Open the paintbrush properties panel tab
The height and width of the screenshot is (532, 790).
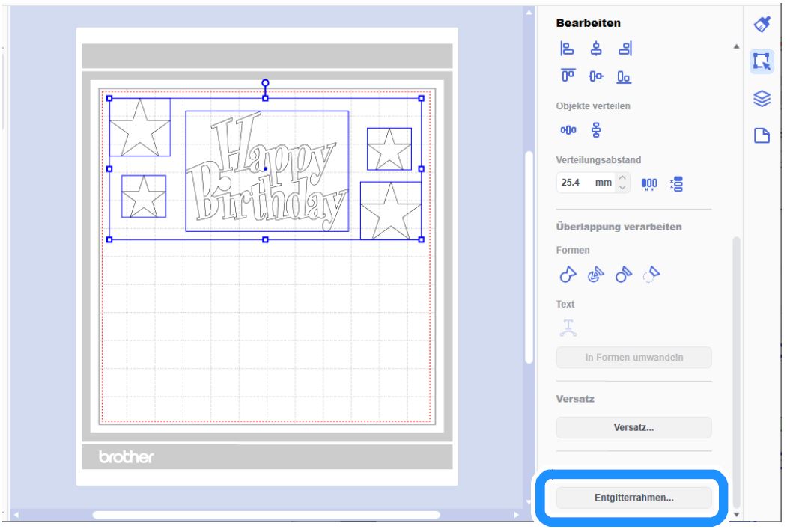point(762,25)
